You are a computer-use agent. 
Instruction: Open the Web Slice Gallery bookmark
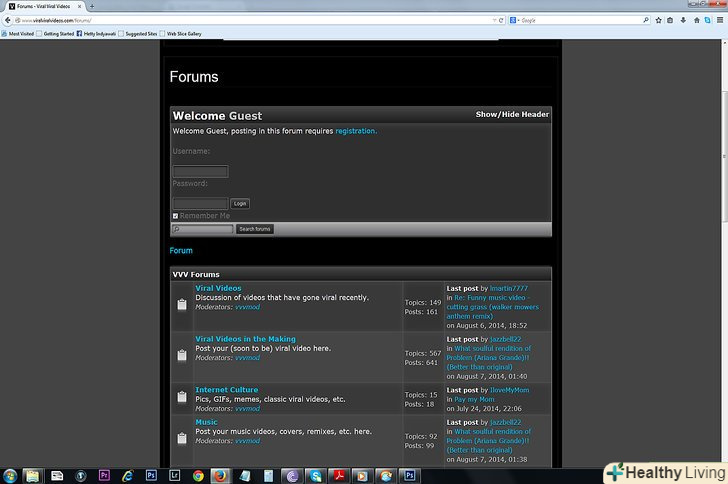[181, 33]
